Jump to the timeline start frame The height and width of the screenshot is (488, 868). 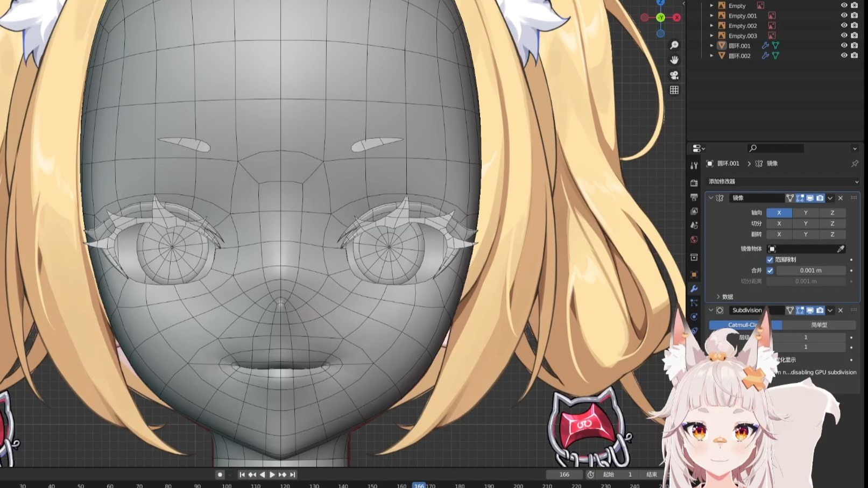coord(242,475)
